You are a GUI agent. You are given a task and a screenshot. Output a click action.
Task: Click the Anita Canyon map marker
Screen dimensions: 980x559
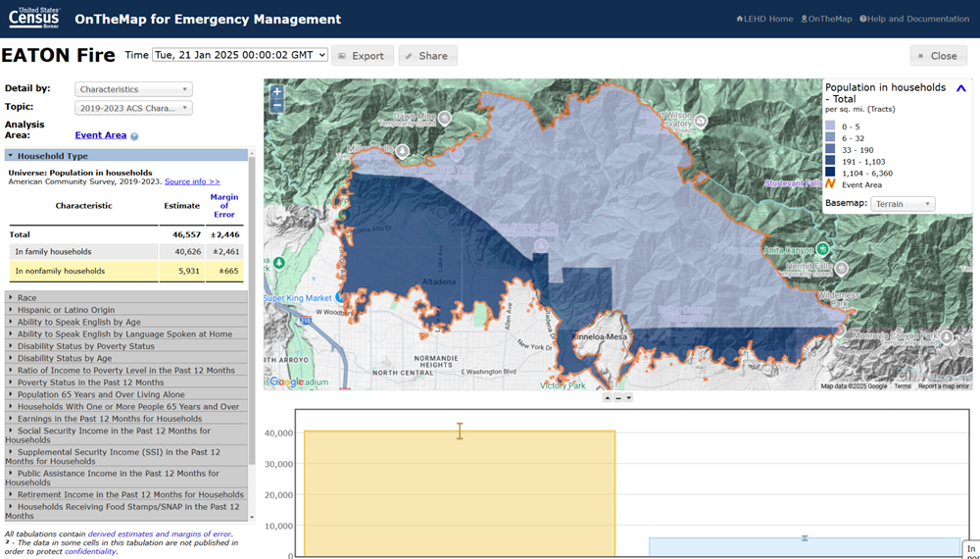tap(823, 248)
